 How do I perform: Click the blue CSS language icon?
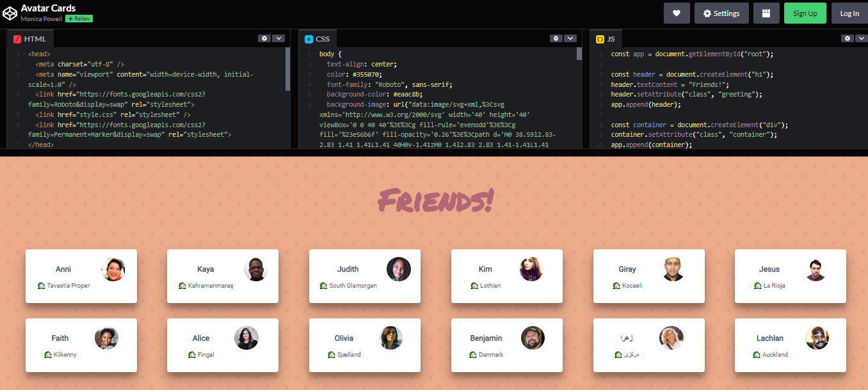(x=309, y=38)
